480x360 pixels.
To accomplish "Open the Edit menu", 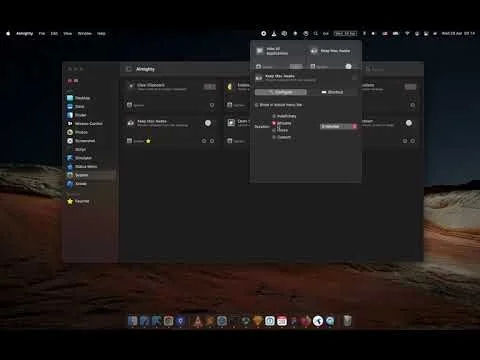I will [54, 33].
